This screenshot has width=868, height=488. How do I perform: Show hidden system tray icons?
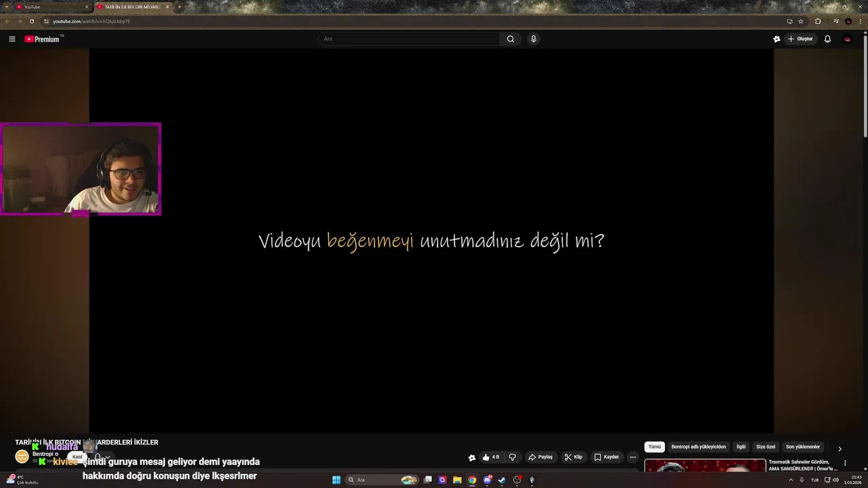(791, 480)
